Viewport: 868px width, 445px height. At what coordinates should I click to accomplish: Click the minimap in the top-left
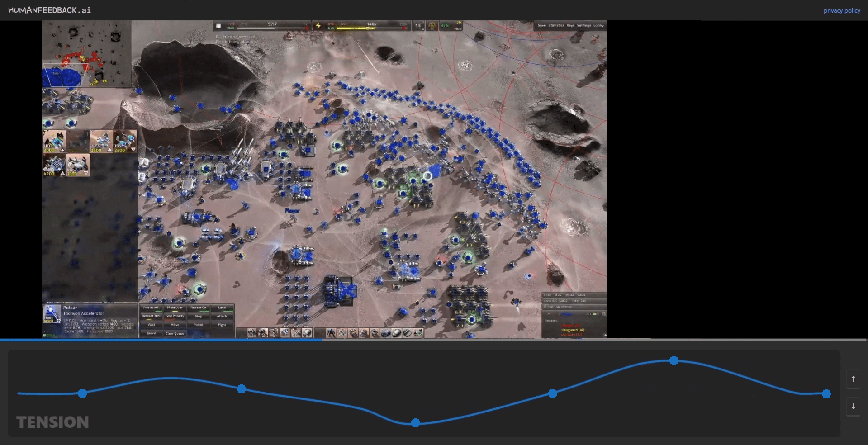86,54
